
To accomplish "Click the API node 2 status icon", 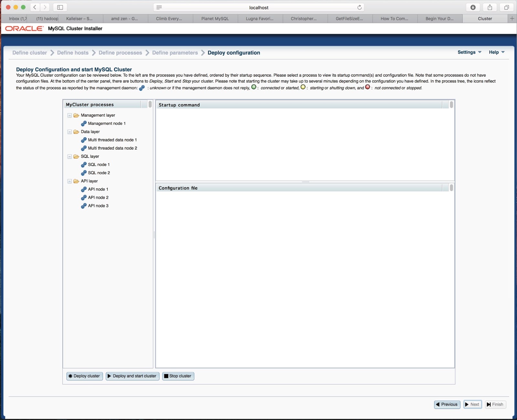I will tap(84, 198).
